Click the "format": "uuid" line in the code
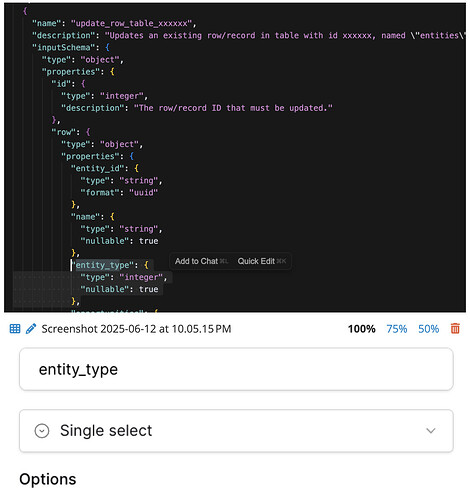The image size is (470, 500). pyautogui.click(x=119, y=193)
